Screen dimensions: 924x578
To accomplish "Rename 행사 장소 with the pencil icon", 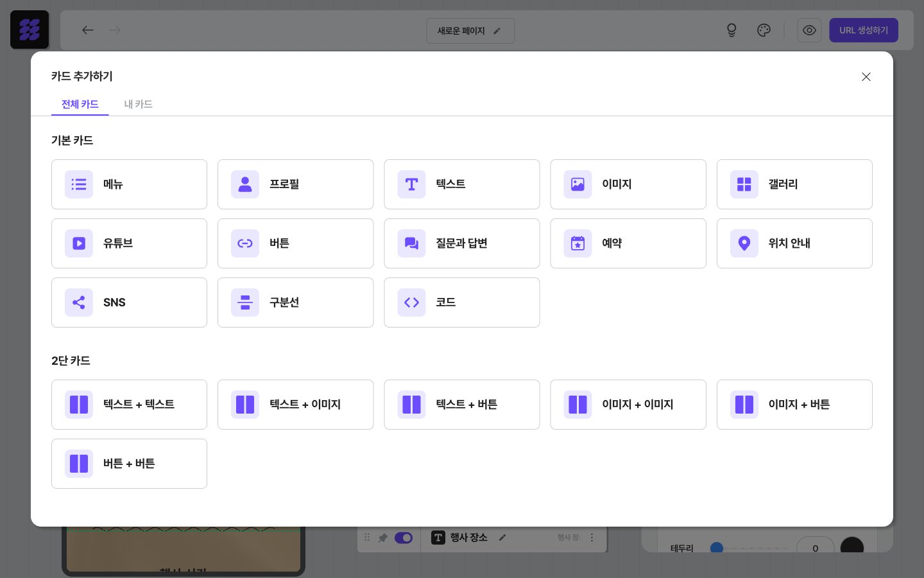I will click(502, 538).
